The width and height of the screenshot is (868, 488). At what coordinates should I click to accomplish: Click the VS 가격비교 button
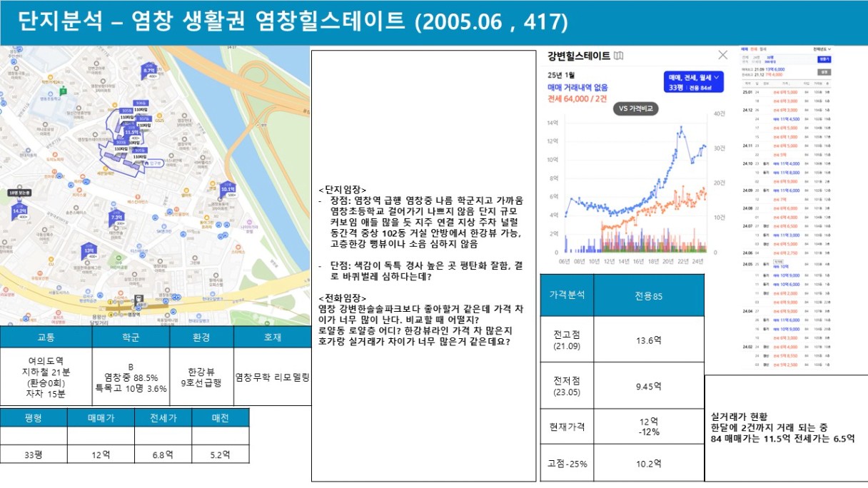pyautogui.click(x=636, y=109)
